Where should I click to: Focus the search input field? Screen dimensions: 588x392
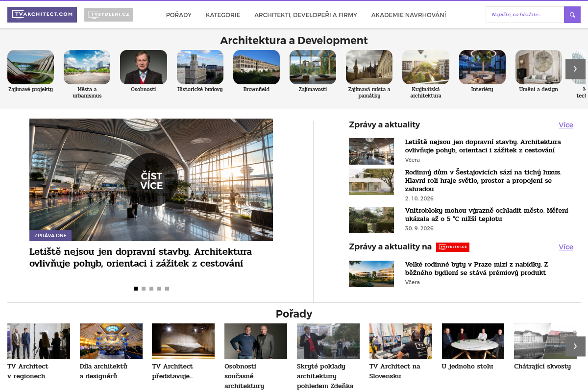pyautogui.click(x=525, y=15)
